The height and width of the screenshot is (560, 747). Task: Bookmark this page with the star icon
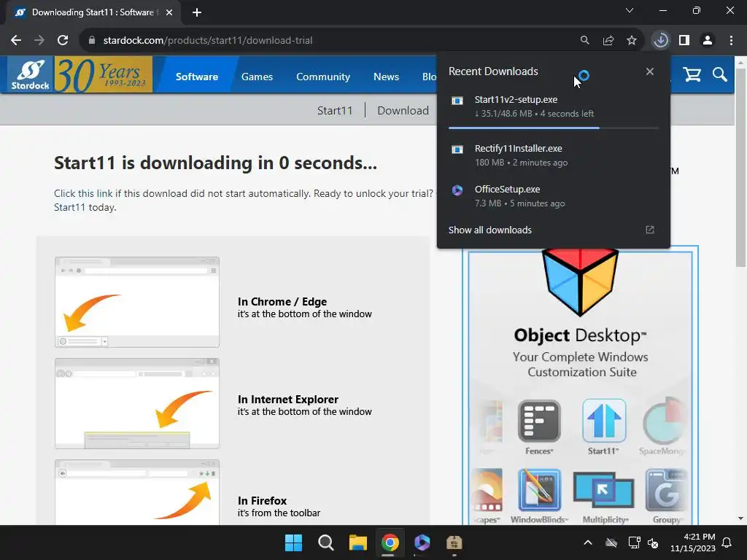click(x=631, y=41)
